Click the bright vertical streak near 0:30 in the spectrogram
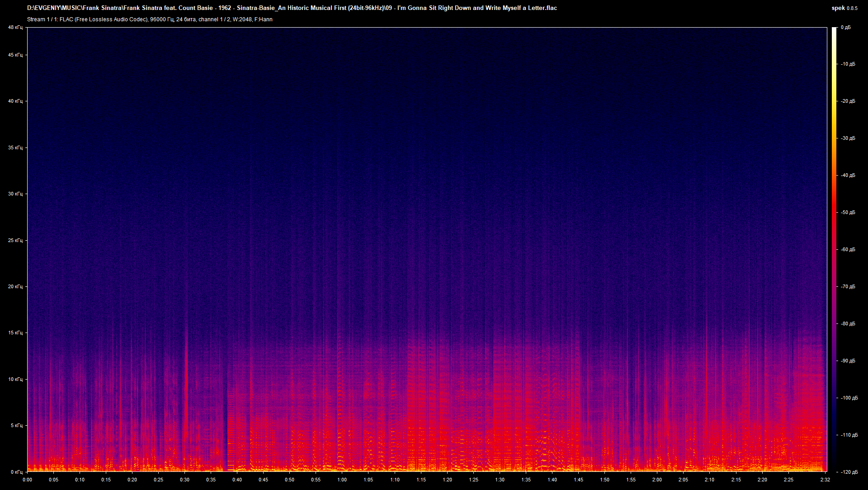The image size is (868, 490). [186, 385]
